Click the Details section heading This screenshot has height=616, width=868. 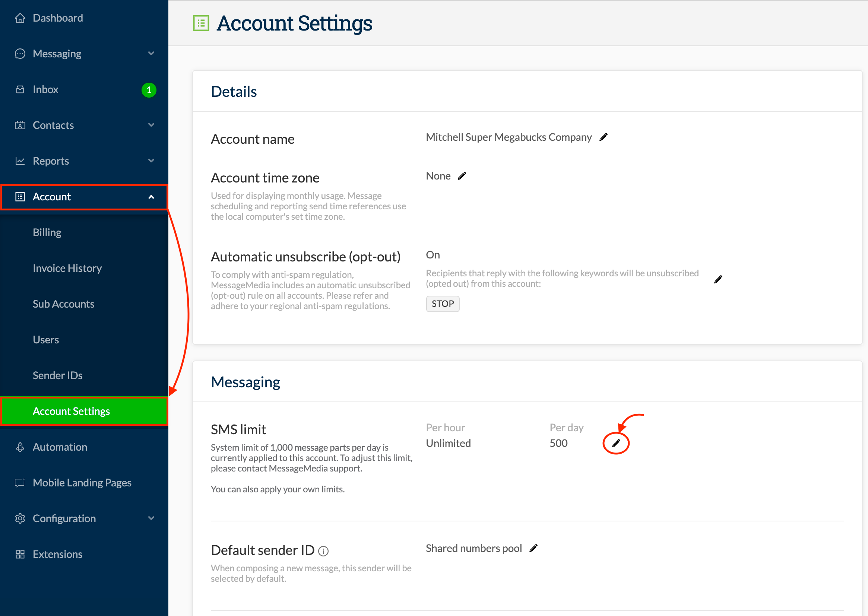[x=234, y=91]
